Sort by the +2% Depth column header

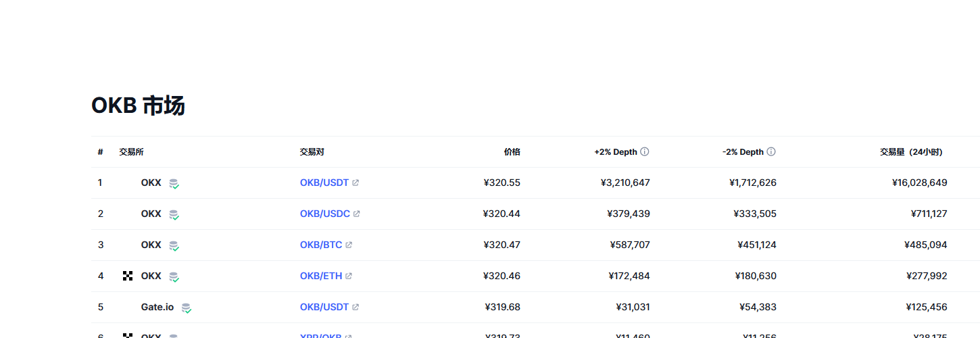coord(616,152)
